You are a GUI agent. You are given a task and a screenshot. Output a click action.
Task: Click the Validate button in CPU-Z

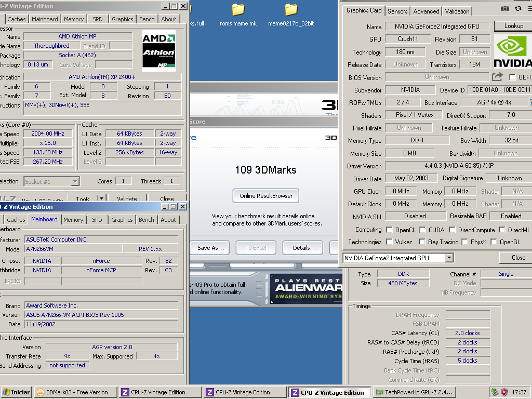(x=127, y=198)
